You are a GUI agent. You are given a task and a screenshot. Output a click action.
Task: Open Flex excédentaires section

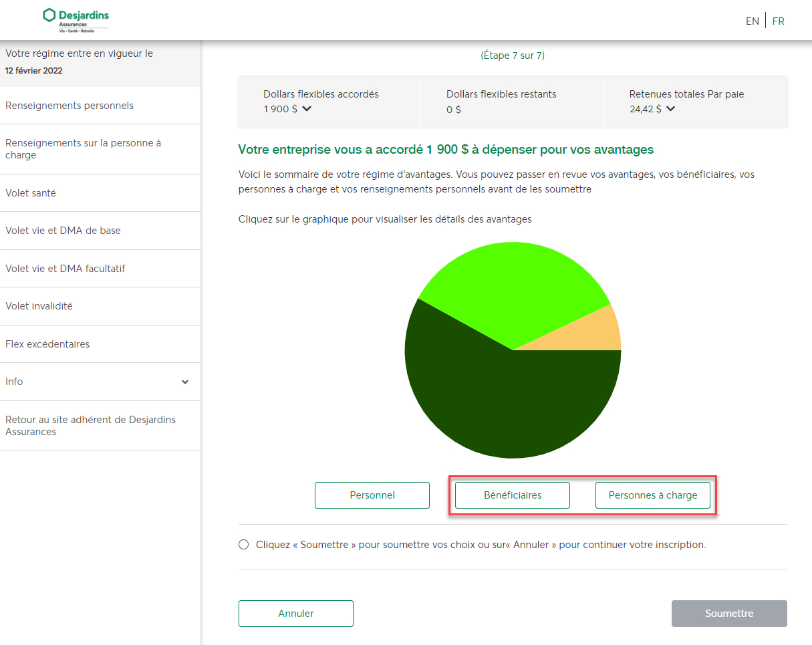click(x=100, y=344)
